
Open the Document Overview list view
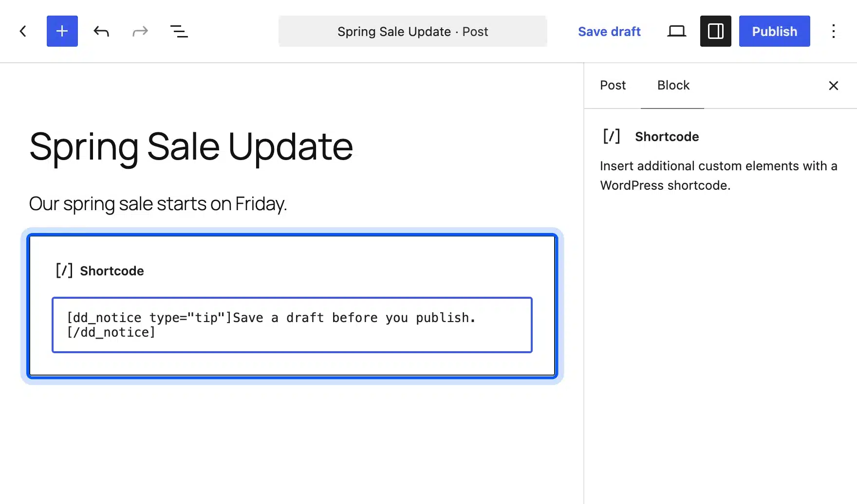click(179, 31)
